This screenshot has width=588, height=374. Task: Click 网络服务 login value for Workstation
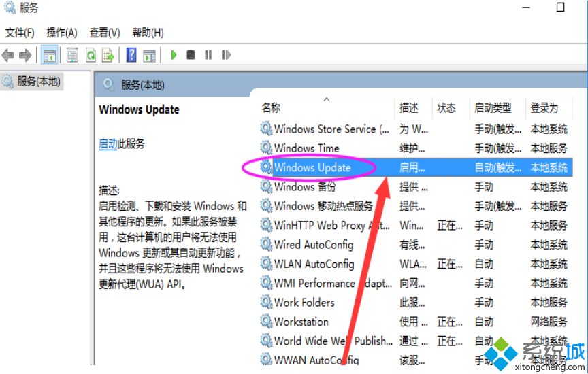click(549, 322)
